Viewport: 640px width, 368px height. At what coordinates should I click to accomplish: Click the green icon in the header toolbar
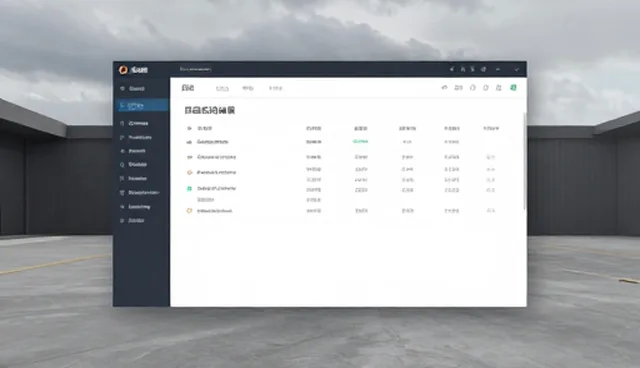click(x=513, y=88)
